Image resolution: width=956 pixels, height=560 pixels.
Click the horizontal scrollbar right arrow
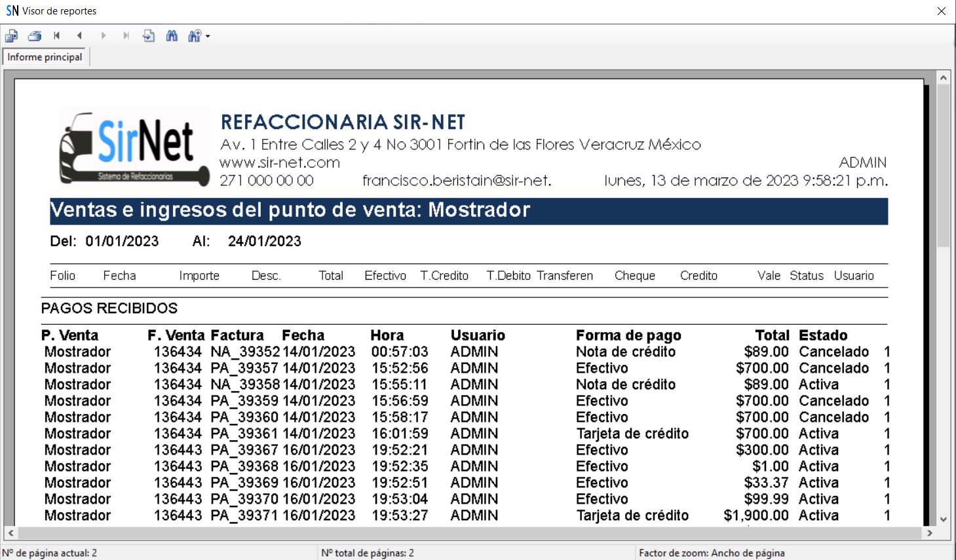click(x=929, y=533)
